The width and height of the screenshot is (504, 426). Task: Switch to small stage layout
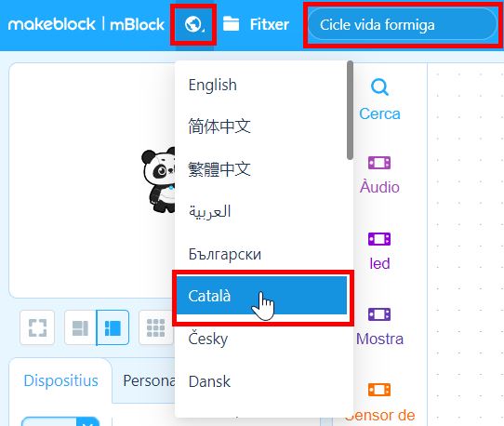pyautogui.click(x=80, y=327)
